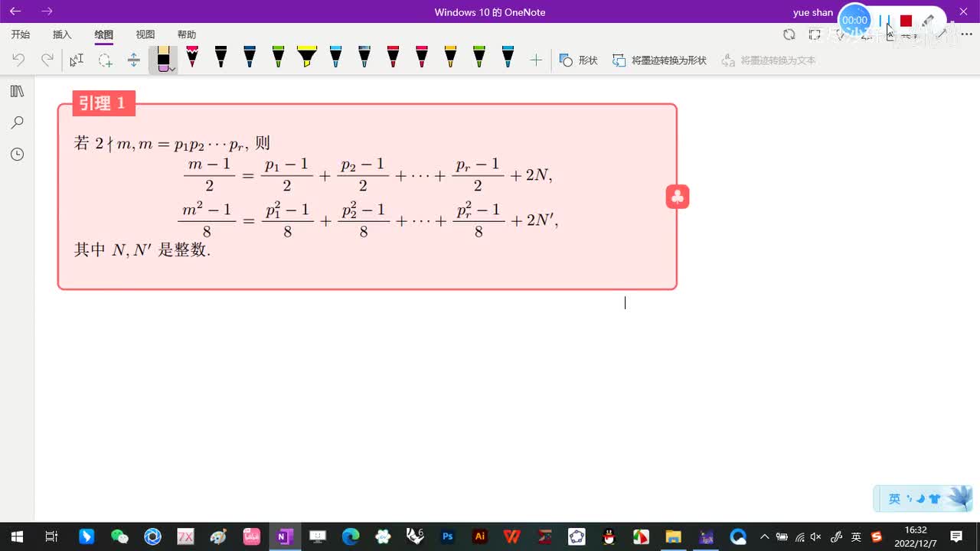Toggle the taskbar 英 input language indicator

pos(856,536)
